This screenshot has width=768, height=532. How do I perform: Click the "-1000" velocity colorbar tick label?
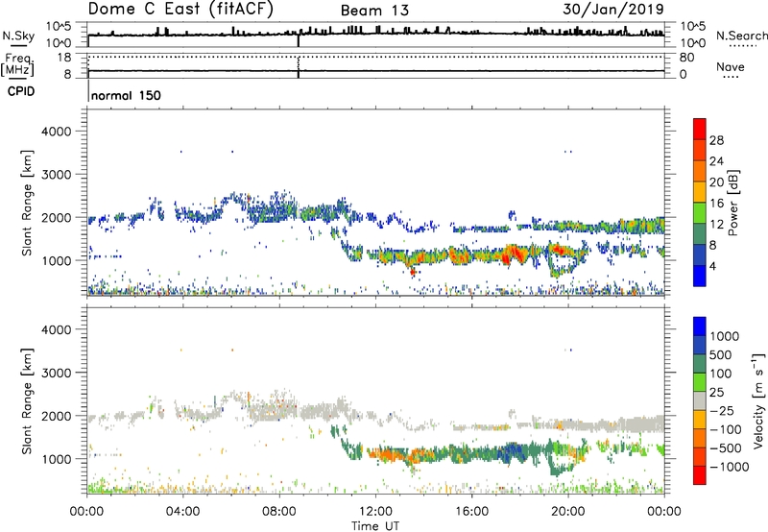[x=730, y=467]
